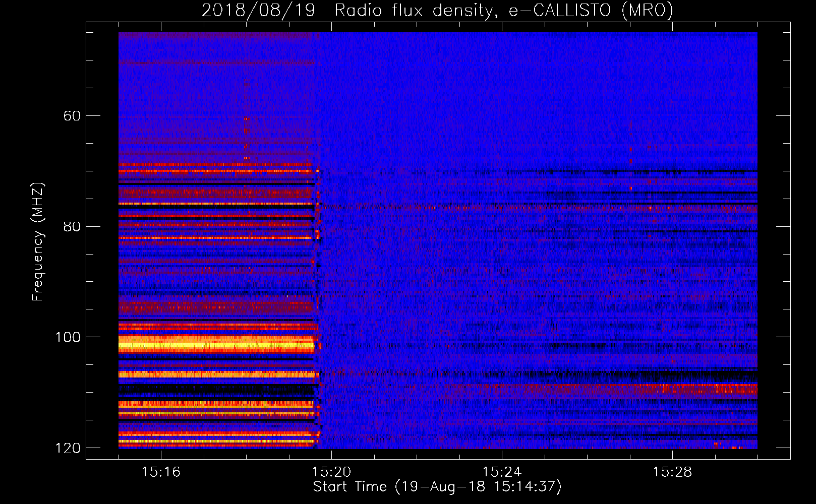This screenshot has width=816, height=504.
Task: Click the bright yellow band near 100 MHz
Action: click(216, 345)
